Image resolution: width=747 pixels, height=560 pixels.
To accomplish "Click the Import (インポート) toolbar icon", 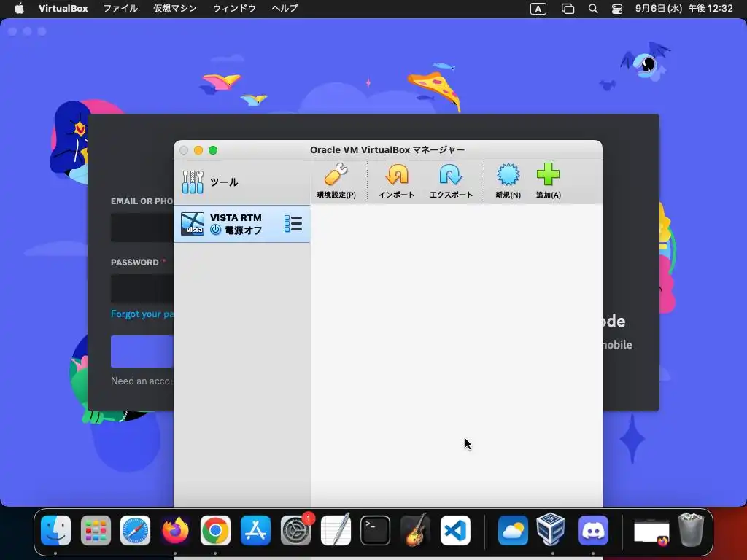I will pyautogui.click(x=396, y=181).
